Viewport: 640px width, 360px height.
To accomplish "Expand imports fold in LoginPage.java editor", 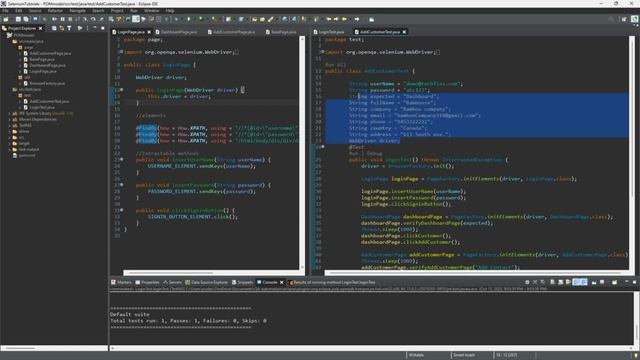I will 121,52.
